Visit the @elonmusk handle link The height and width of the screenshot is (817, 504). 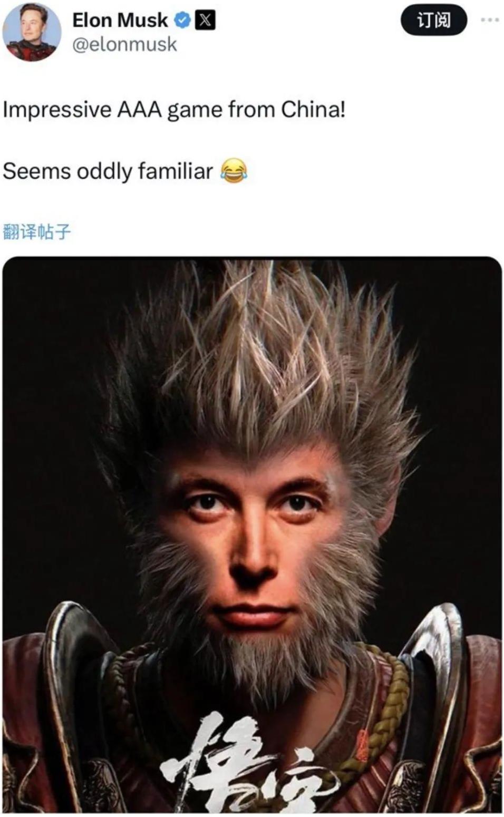click(124, 45)
